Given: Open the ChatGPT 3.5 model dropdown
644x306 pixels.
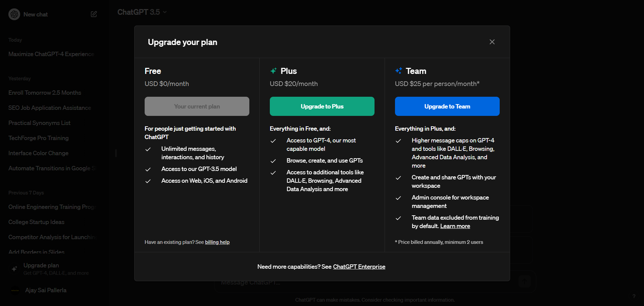Looking at the screenshot, I should [142, 12].
